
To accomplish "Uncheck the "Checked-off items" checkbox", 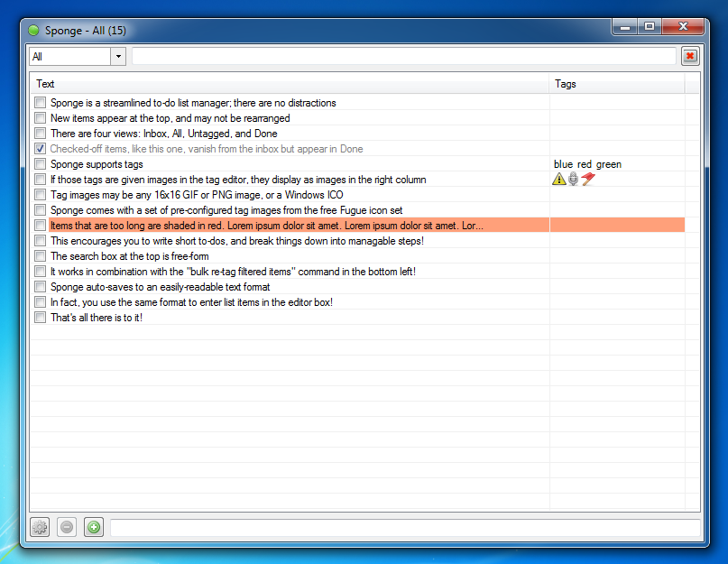I will pyautogui.click(x=40, y=149).
